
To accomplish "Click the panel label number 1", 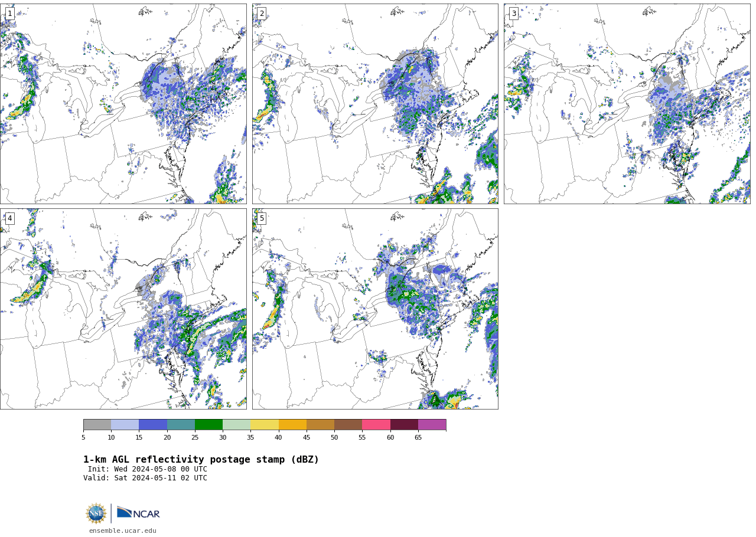I will 10,14.
